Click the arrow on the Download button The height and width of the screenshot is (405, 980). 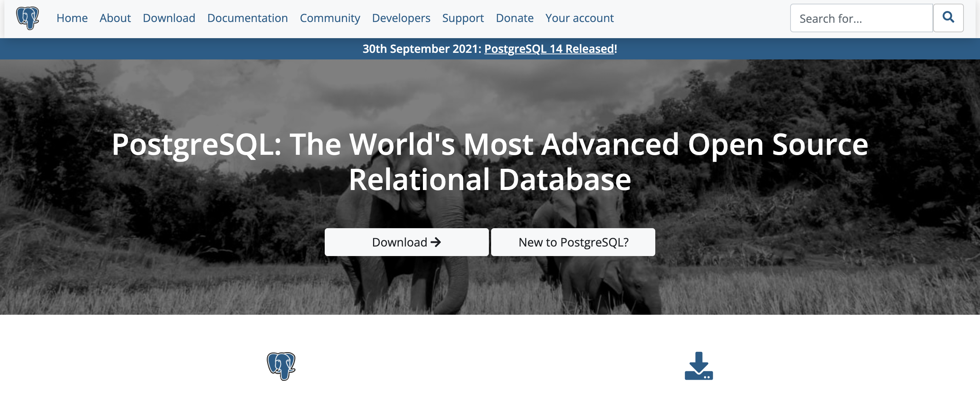coord(436,242)
